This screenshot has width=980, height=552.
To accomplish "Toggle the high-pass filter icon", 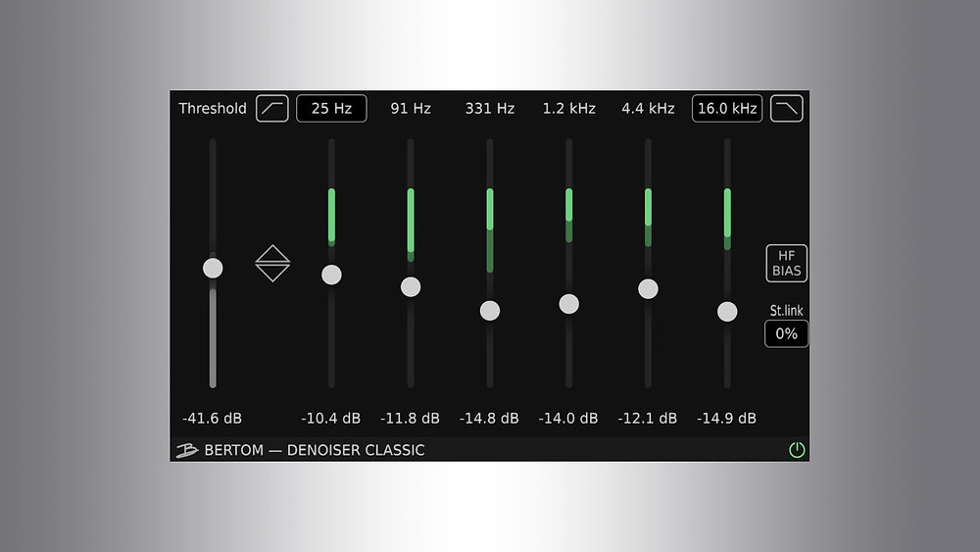I will [271, 108].
